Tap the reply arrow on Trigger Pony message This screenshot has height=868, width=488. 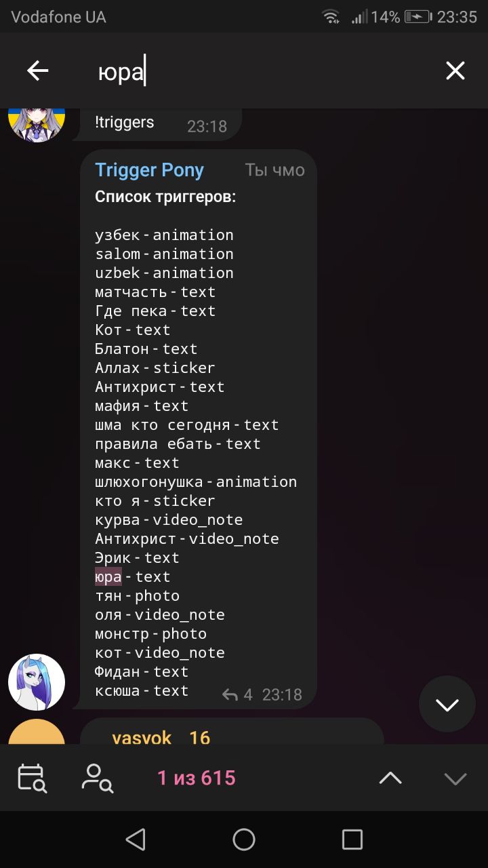pos(230,694)
